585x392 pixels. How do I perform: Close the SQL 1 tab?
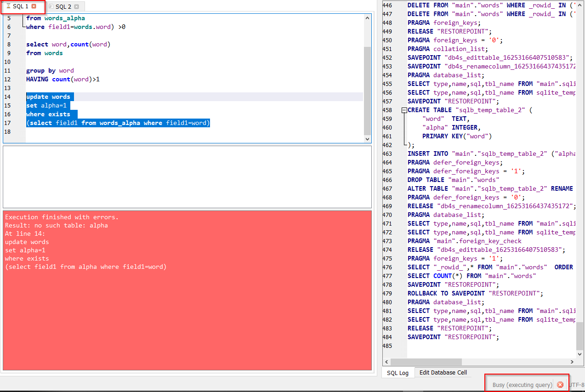[x=34, y=6]
